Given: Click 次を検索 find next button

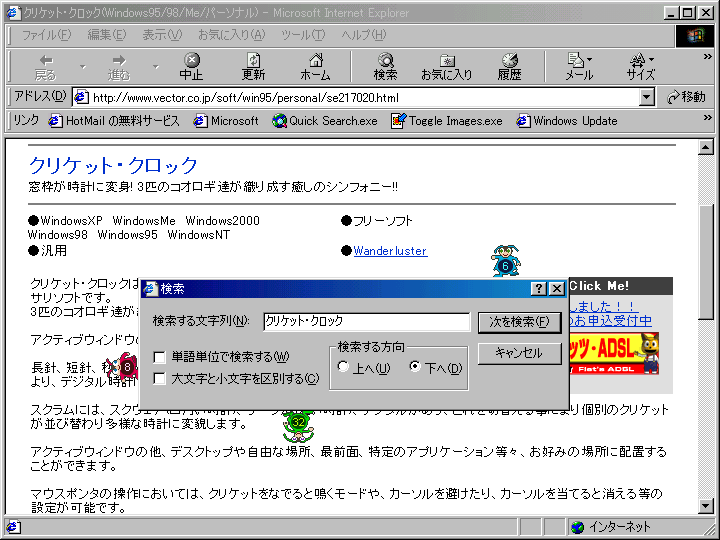Looking at the screenshot, I should [x=519, y=322].
